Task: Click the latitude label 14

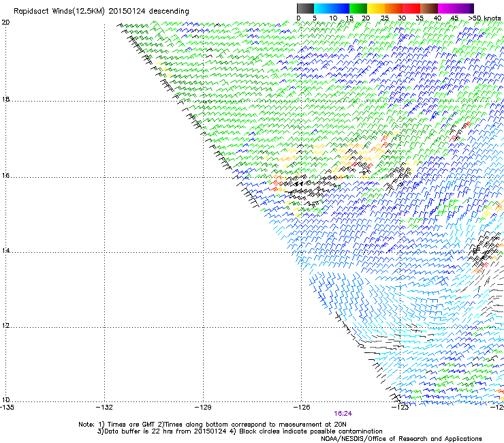Action: coord(5,251)
